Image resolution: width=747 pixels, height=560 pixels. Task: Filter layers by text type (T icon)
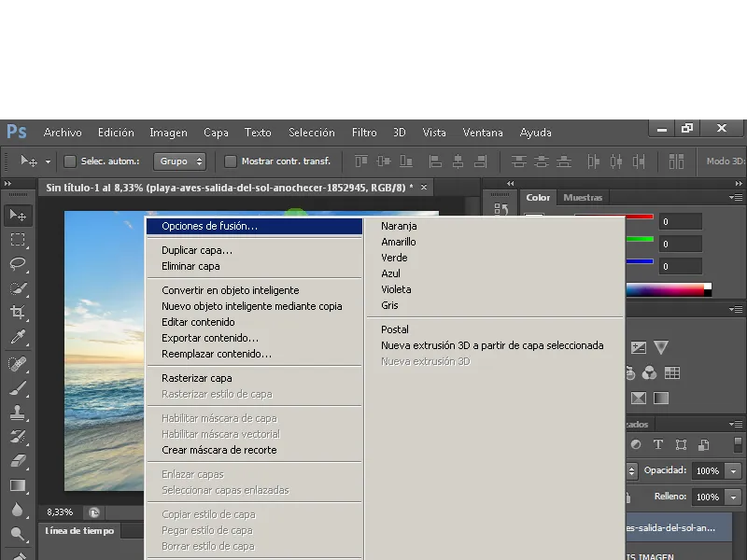click(658, 445)
